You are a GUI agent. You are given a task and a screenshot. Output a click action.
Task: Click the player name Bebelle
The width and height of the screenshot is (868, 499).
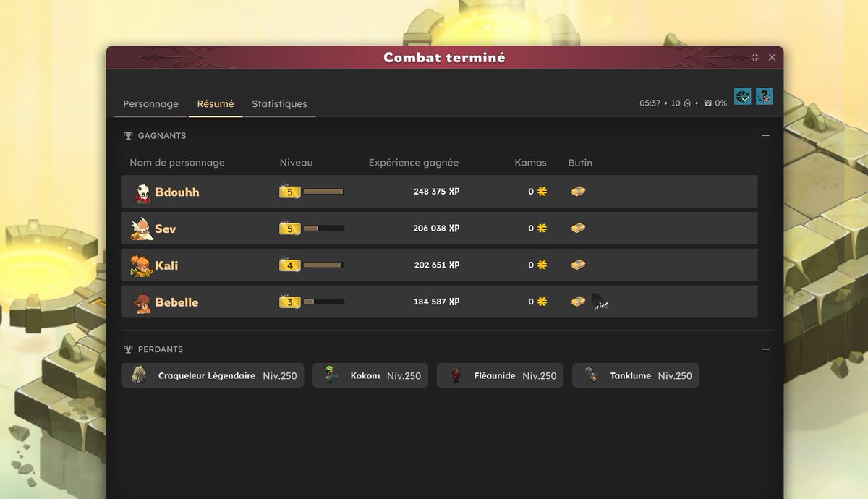(176, 302)
